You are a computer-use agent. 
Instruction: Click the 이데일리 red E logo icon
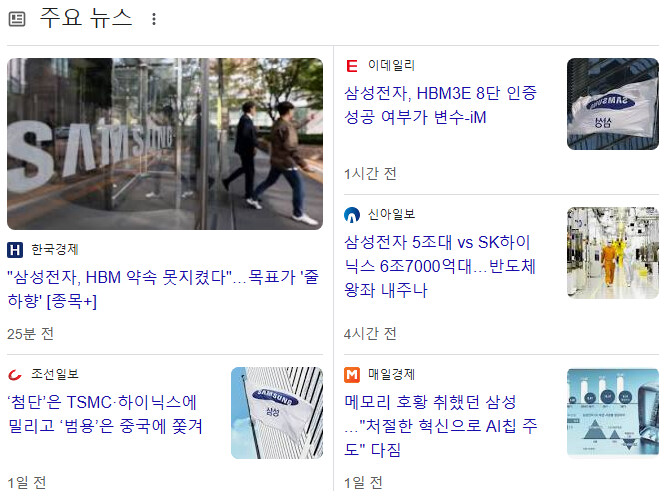(352, 66)
